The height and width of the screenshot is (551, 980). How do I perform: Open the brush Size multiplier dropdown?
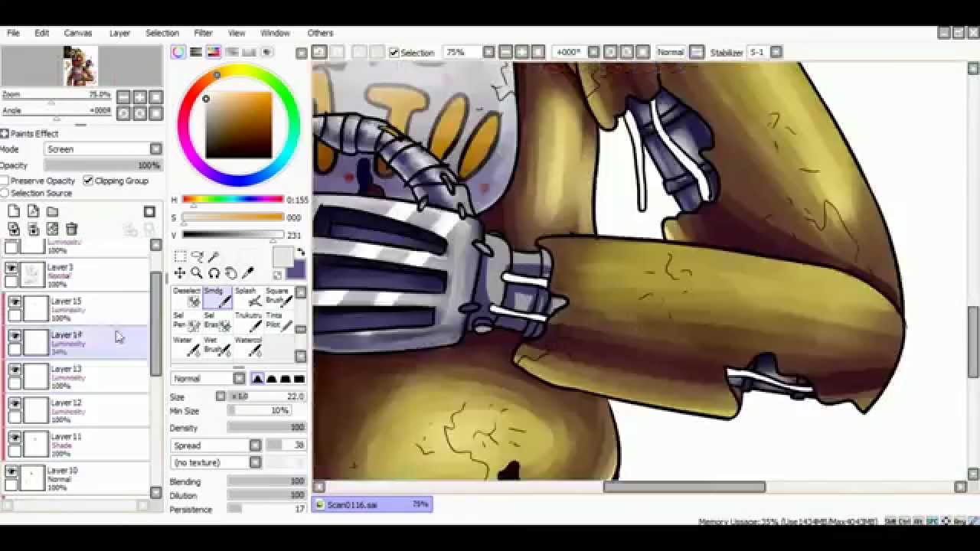[221, 396]
